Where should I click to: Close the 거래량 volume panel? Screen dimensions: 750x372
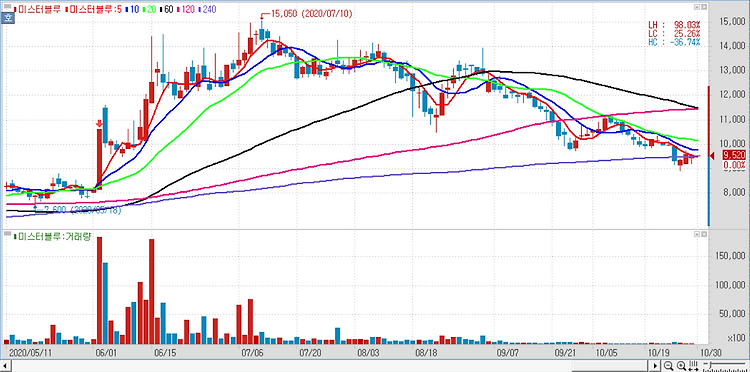[x=704, y=234]
